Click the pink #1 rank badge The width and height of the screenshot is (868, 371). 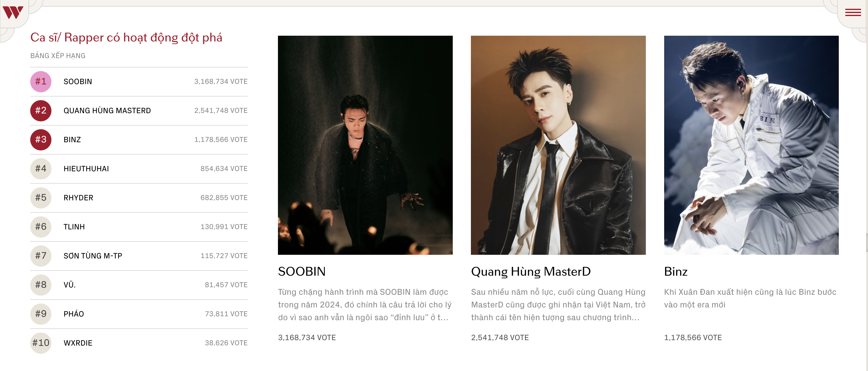(x=41, y=81)
